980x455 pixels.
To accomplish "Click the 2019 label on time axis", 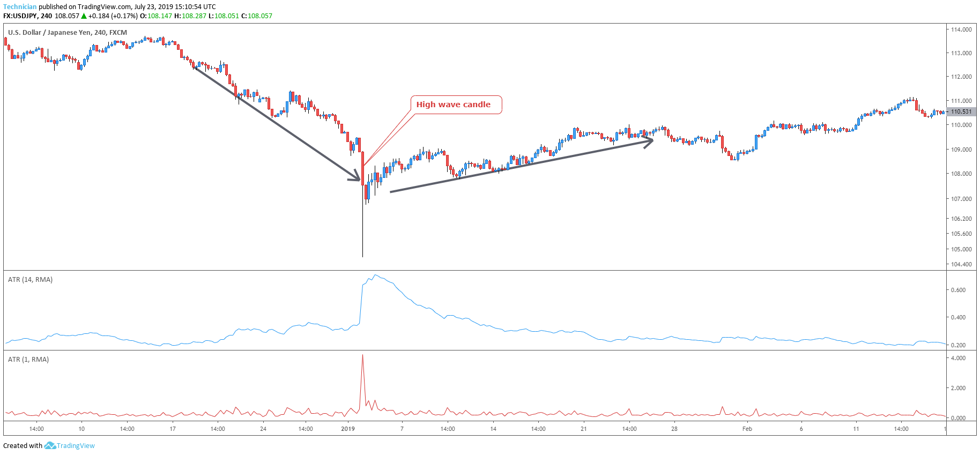I will point(348,428).
